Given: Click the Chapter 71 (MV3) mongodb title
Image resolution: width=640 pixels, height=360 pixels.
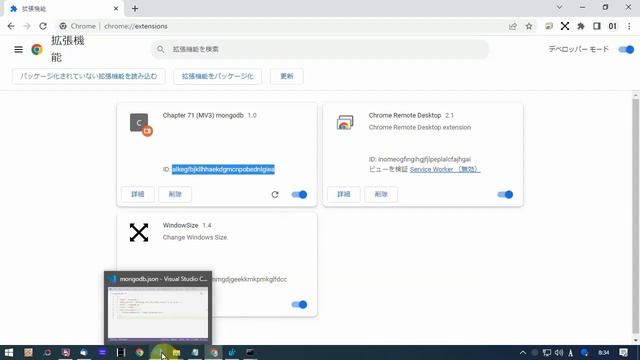Looking at the screenshot, I should point(203,116).
